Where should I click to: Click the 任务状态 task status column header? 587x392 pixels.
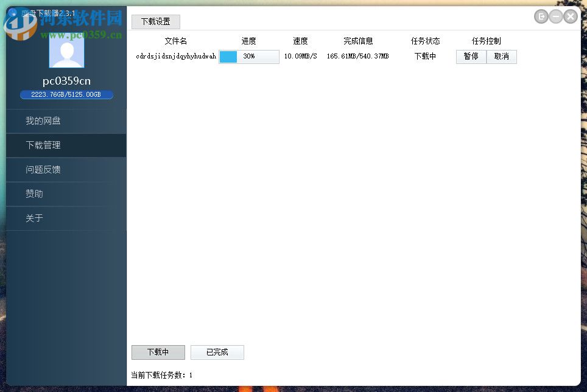[x=425, y=41]
